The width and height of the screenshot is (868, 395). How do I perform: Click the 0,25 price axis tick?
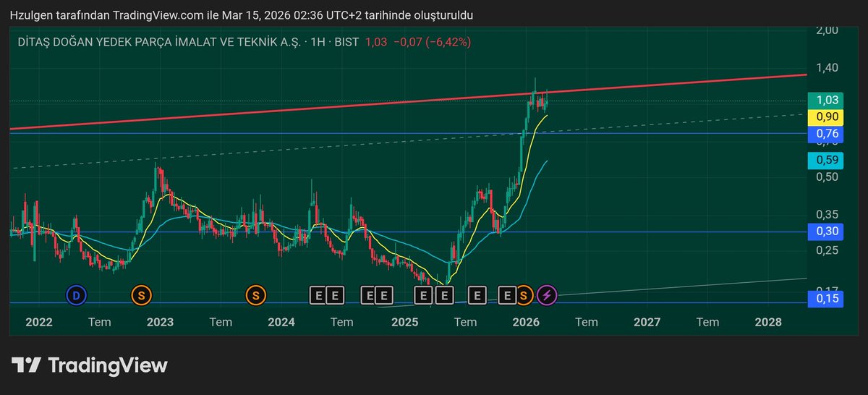click(x=826, y=250)
